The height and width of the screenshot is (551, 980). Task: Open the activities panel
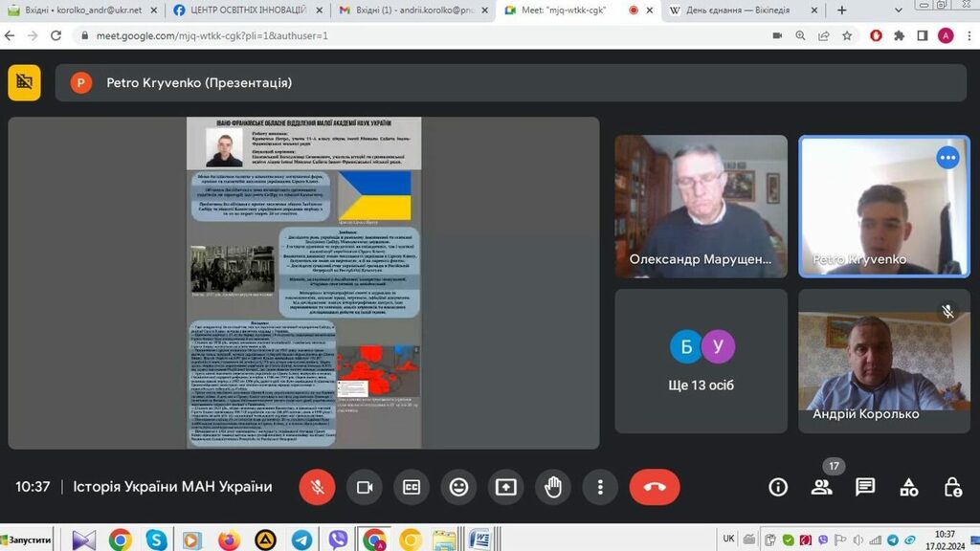coord(909,487)
